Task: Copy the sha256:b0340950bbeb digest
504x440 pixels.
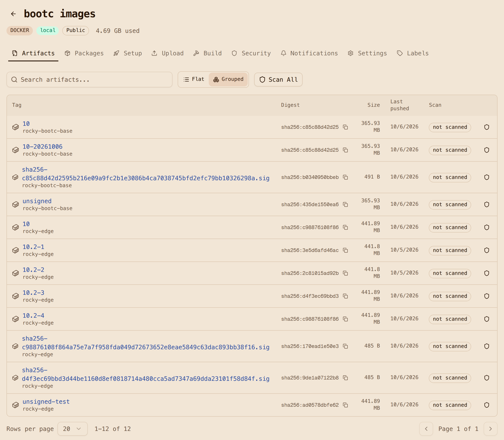Action: pyautogui.click(x=345, y=177)
